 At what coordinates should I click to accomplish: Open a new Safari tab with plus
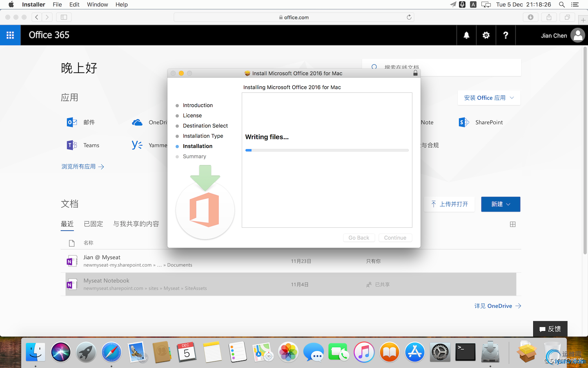click(x=583, y=20)
